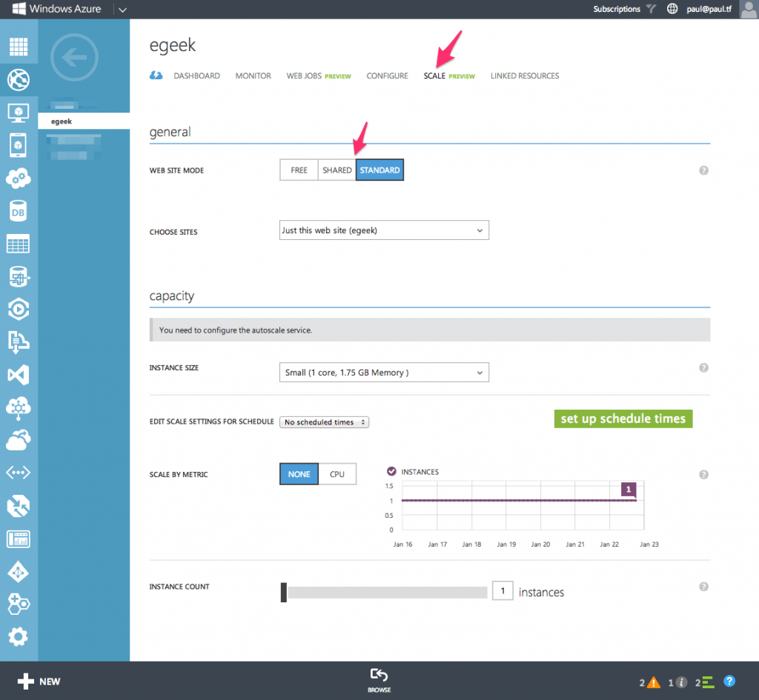Click the blue help question mark icon

pyautogui.click(x=729, y=681)
